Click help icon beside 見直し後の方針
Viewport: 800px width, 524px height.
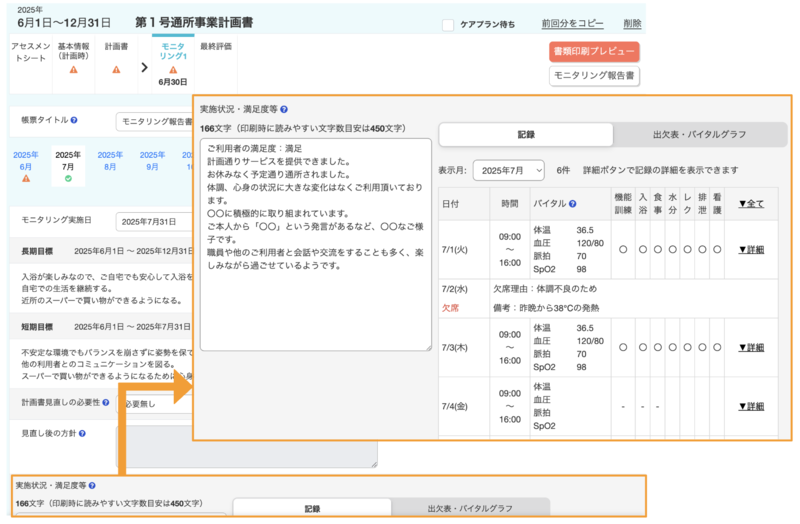click(x=82, y=434)
